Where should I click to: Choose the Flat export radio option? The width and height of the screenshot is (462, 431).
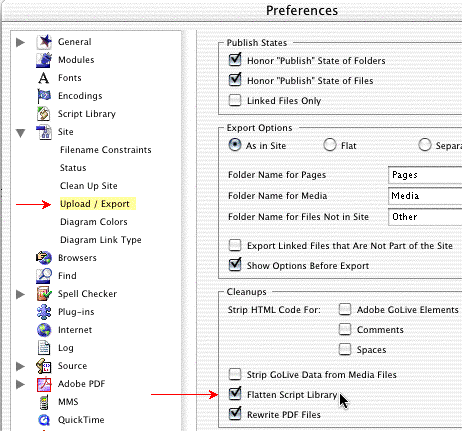pos(330,145)
